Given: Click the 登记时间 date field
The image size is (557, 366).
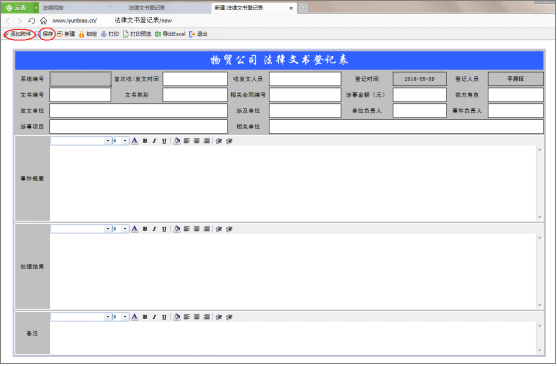Looking at the screenshot, I should [x=420, y=79].
